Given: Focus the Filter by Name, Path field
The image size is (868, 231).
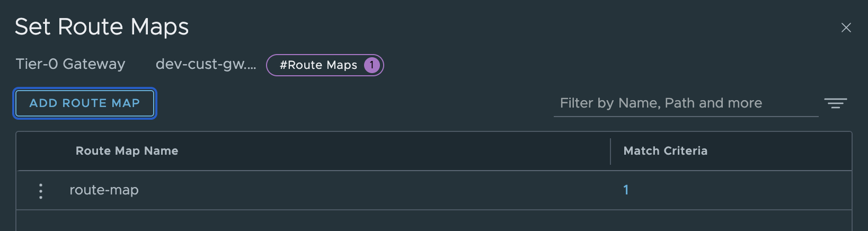Looking at the screenshot, I should (684, 103).
